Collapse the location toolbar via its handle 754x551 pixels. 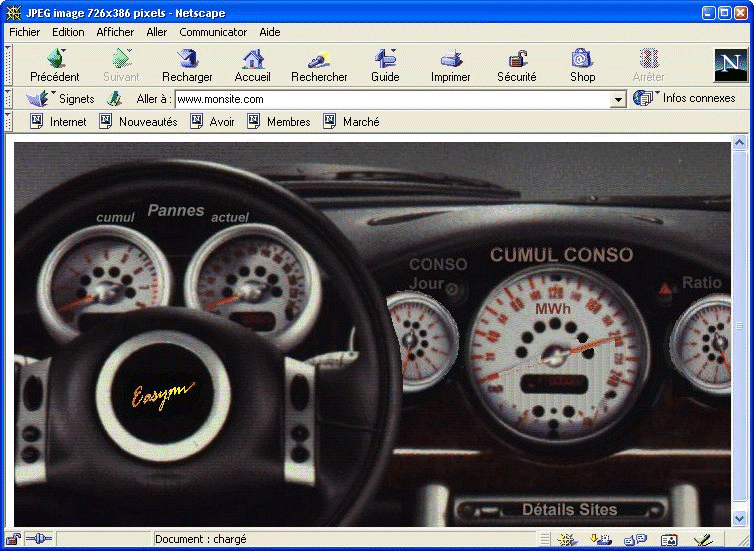[x=8, y=98]
